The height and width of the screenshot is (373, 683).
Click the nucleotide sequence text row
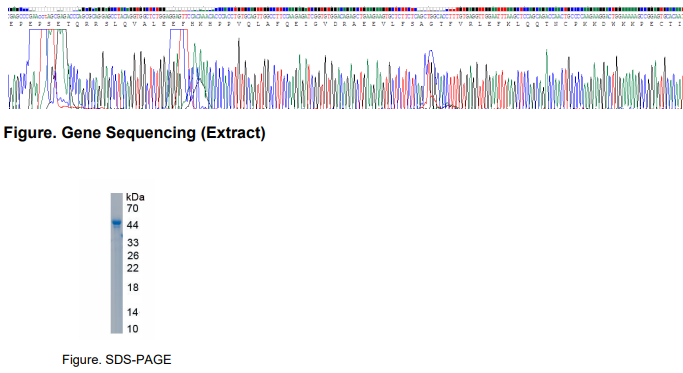(345, 16)
